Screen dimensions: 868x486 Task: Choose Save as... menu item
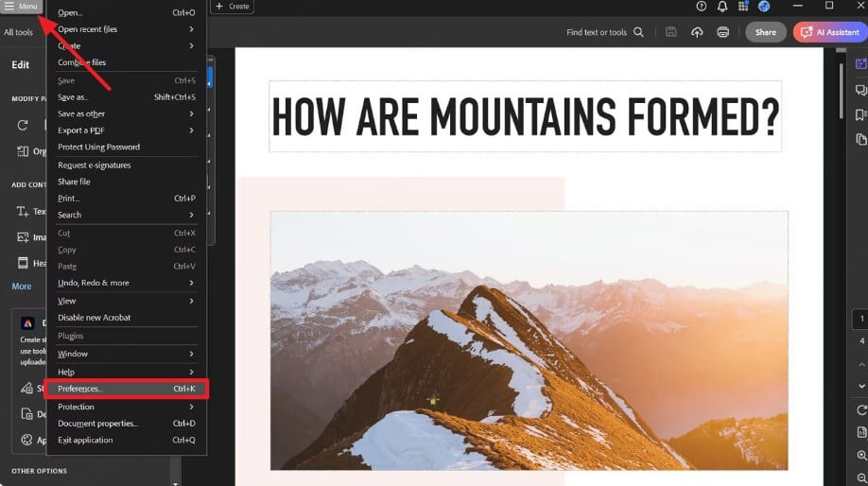point(126,96)
